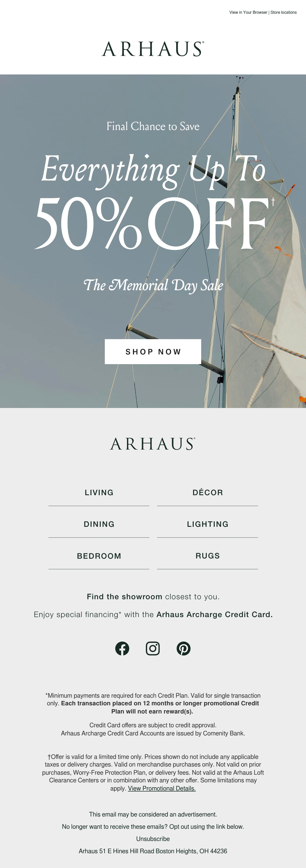Screen dimensions: 306x868
Task: Select the Rugs category
Action: pos(208,556)
